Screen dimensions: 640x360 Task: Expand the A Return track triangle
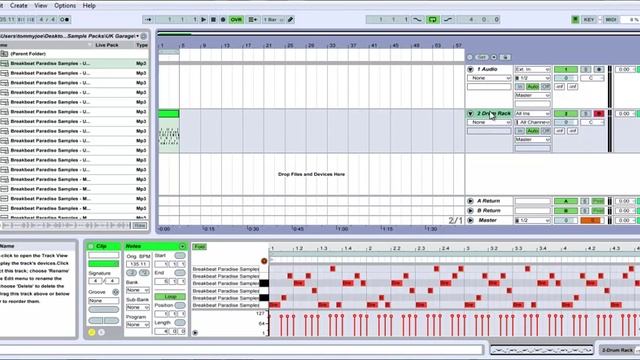point(470,201)
